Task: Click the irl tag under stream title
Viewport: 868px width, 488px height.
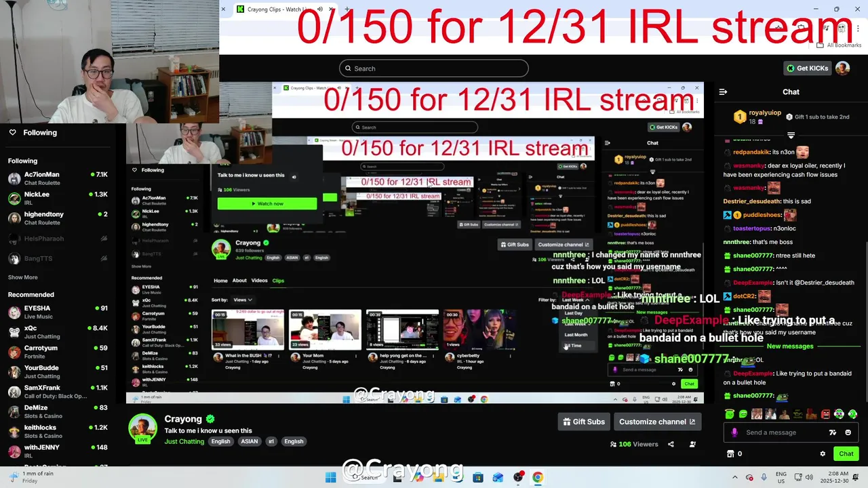Action: pyautogui.click(x=271, y=441)
